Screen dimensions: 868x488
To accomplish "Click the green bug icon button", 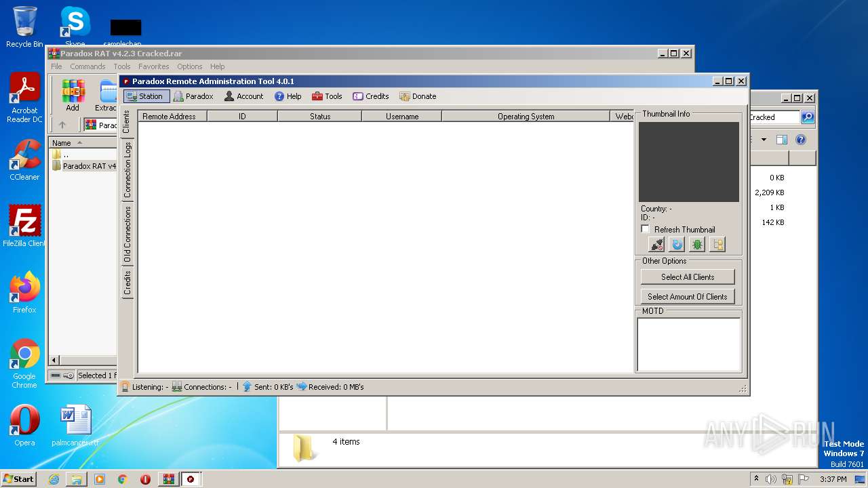I will pyautogui.click(x=697, y=245).
